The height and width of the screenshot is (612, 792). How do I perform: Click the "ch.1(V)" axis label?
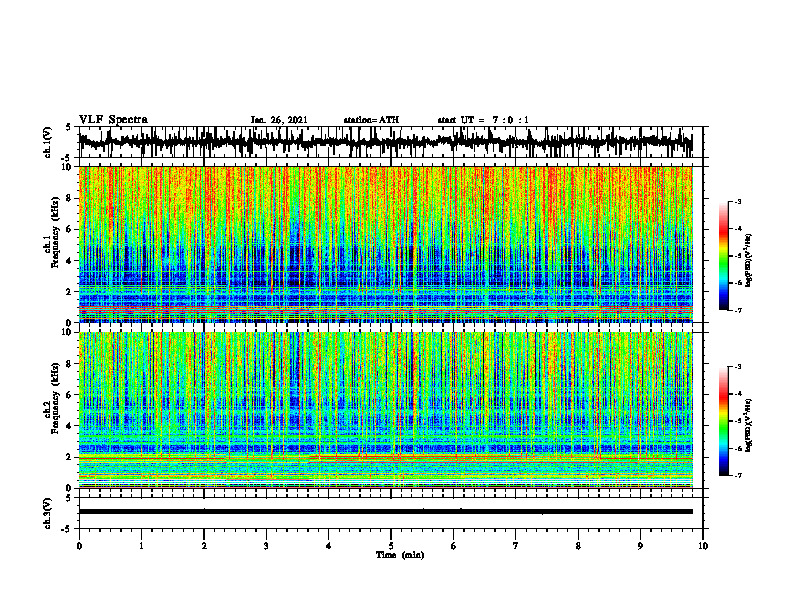pos(48,142)
